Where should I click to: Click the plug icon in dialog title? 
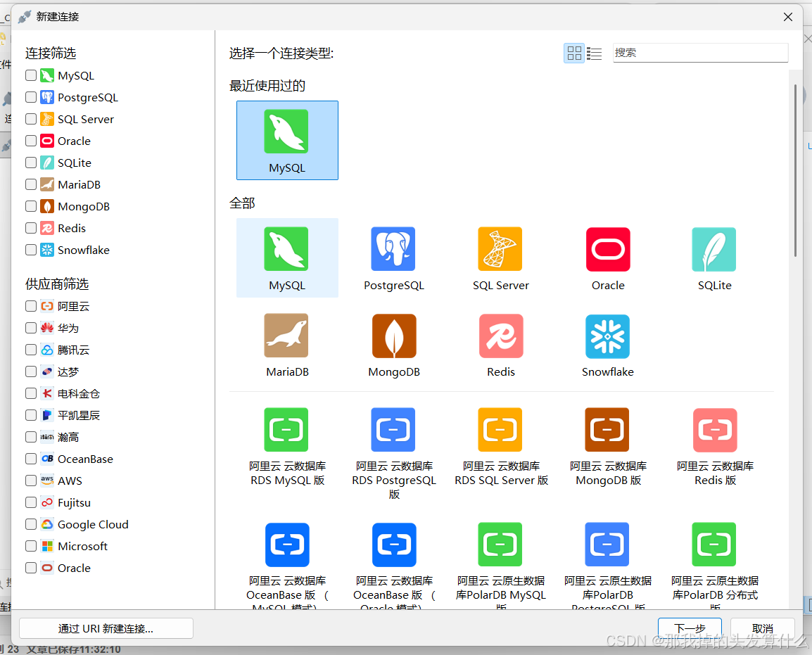[25, 17]
